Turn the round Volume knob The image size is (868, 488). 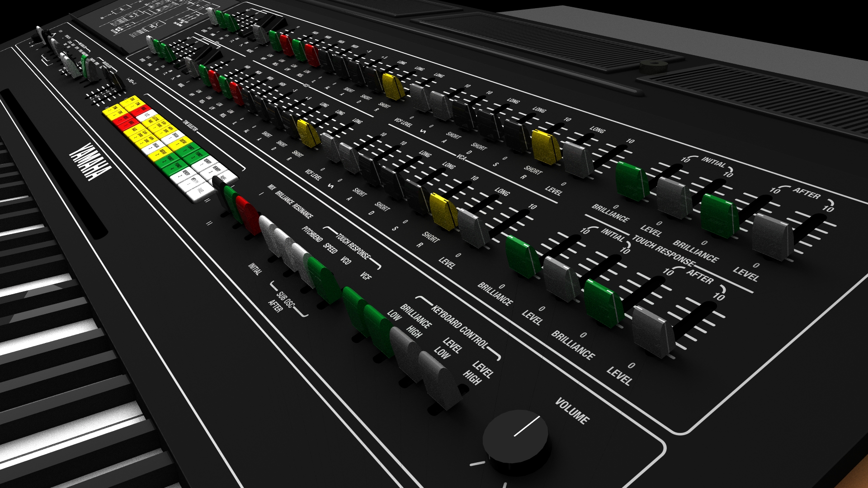click(x=516, y=441)
